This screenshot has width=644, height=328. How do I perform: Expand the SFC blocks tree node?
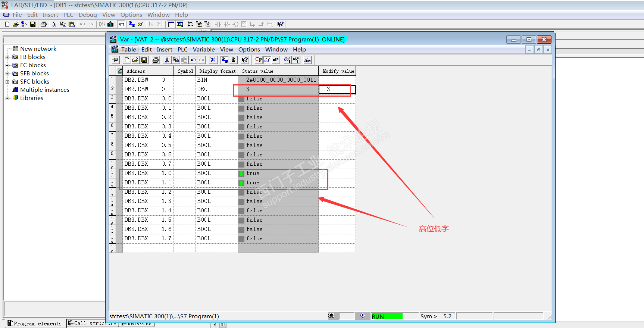click(x=7, y=82)
